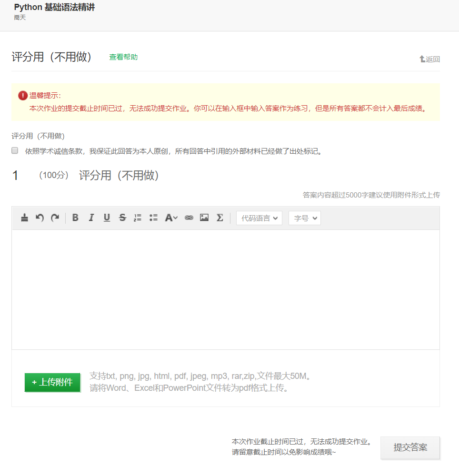Apply strikethrough formatting
Viewport: 459px width, 476px height.
122,218
